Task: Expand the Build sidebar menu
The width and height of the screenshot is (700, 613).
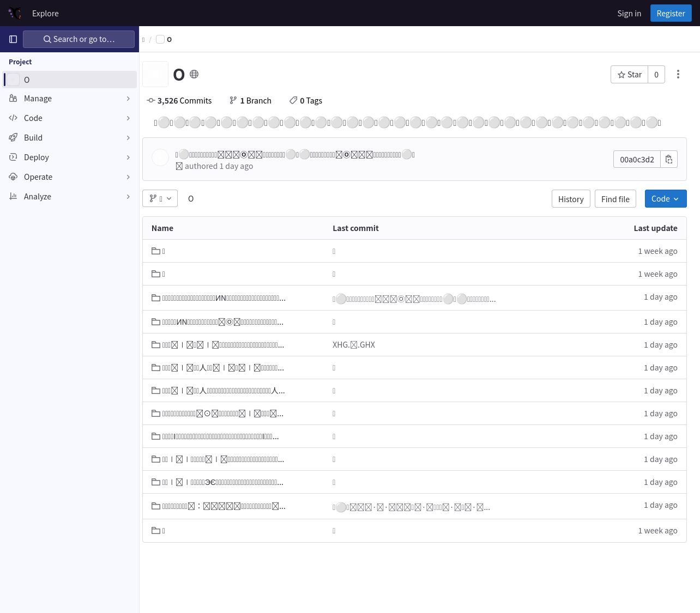Action: pyautogui.click(x=70, y=138)
